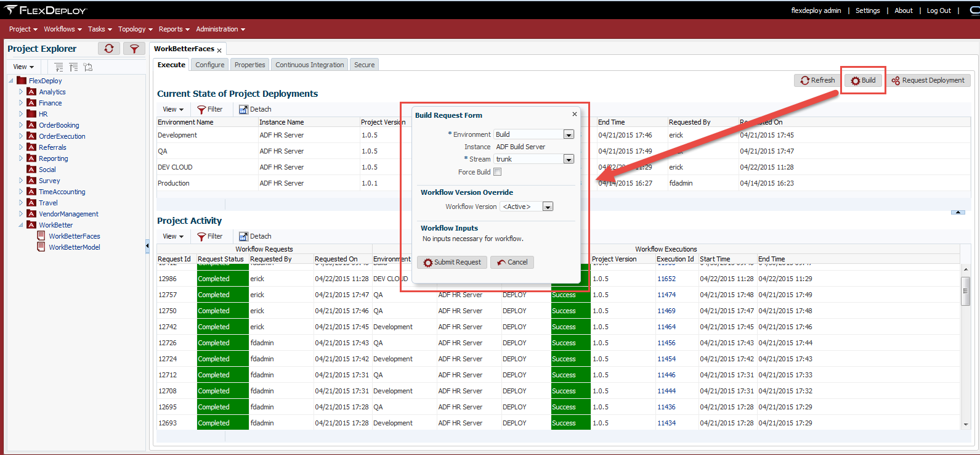Viewport: 980px width, 455px height.
Task: Switch to the Properties tab
Action: point(250,65)
